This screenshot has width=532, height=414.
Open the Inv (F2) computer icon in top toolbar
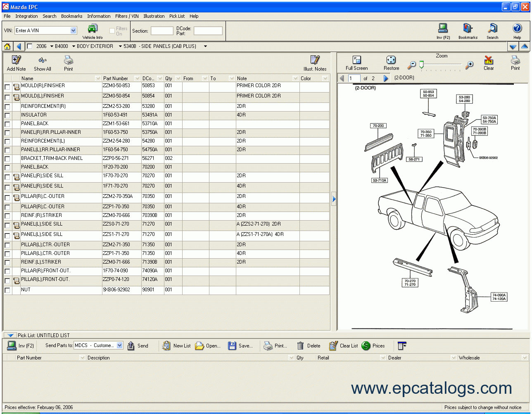(443, 28)
